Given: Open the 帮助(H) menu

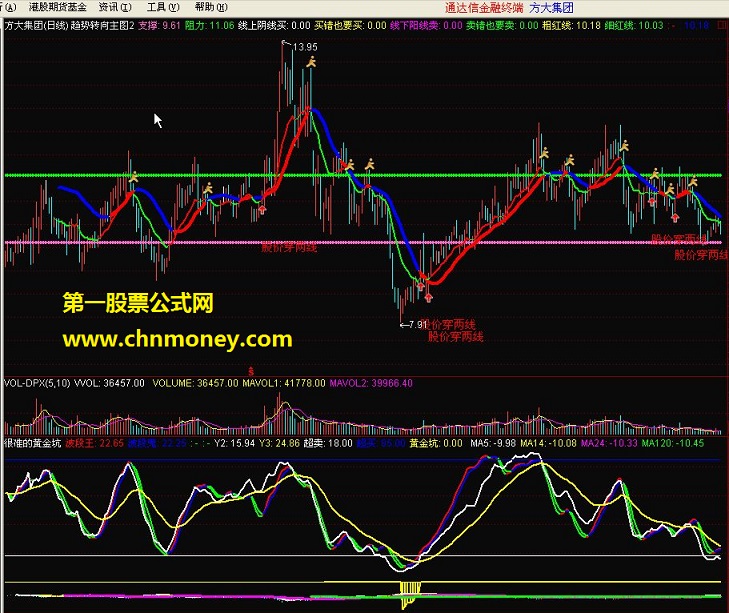Looking at the screenshot, I should 211,7.
